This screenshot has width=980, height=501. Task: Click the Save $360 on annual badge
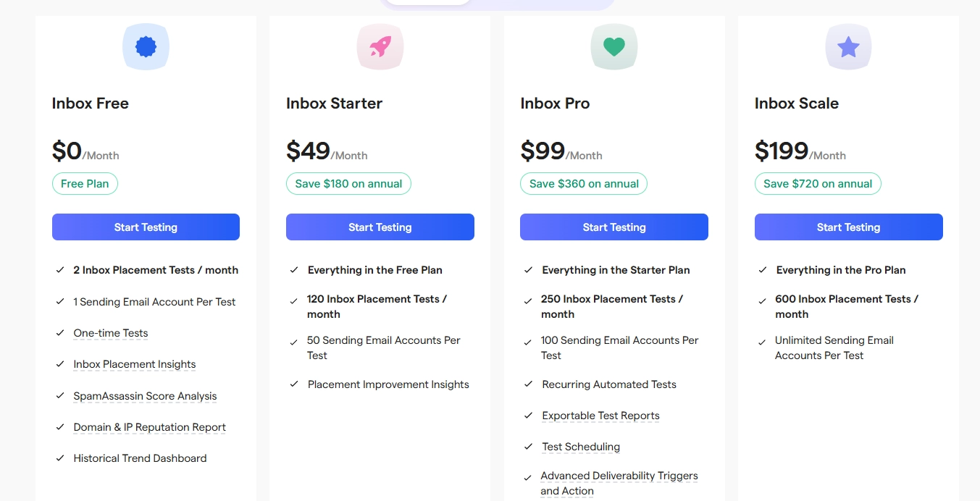(584, 184)
